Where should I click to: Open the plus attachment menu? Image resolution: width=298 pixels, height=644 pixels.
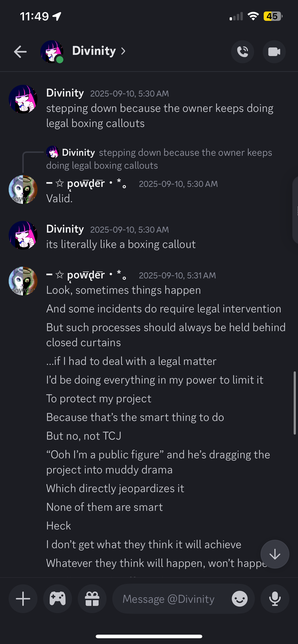coord(23,599)
